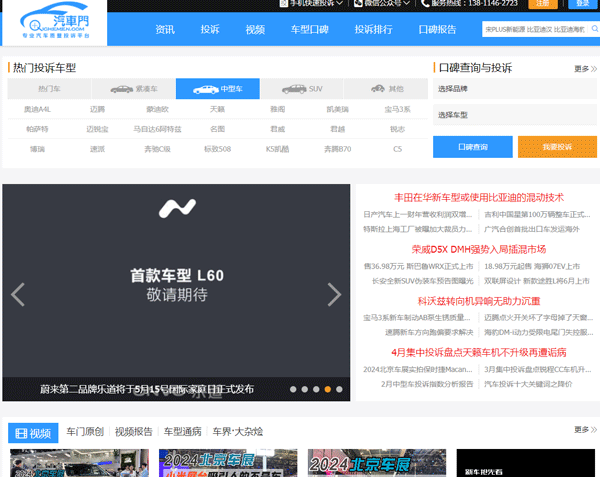Open the 蔚来第二品牌乐道 carousel caption
The image size is (600, 477).
(x=147, y=389)
